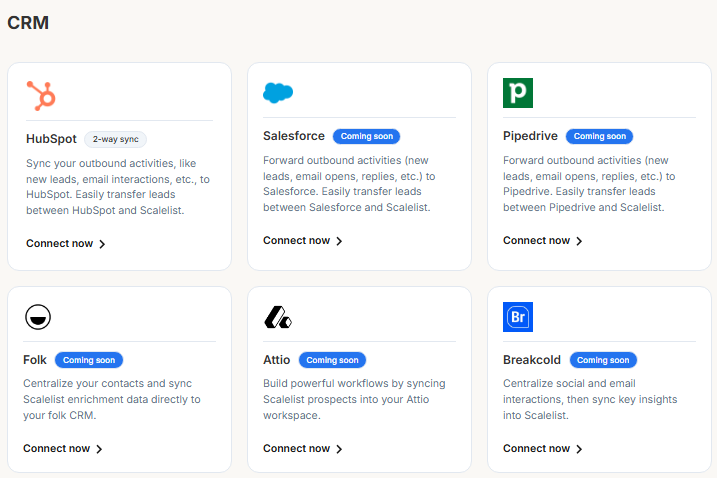Click the chevron arrow beside Attio Connect now
The width and height of the screenshot is (717, 478).
click(x=339, y=449)
